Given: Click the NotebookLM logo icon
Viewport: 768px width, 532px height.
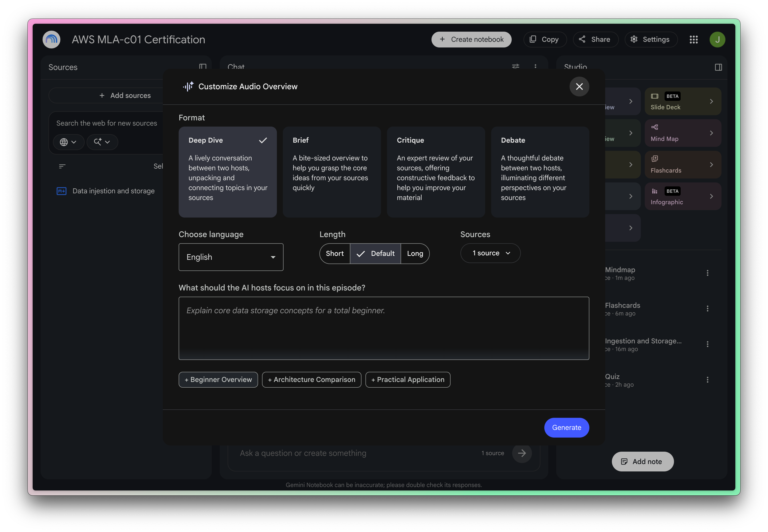Looking at the screenshot, I should [51, 40].
